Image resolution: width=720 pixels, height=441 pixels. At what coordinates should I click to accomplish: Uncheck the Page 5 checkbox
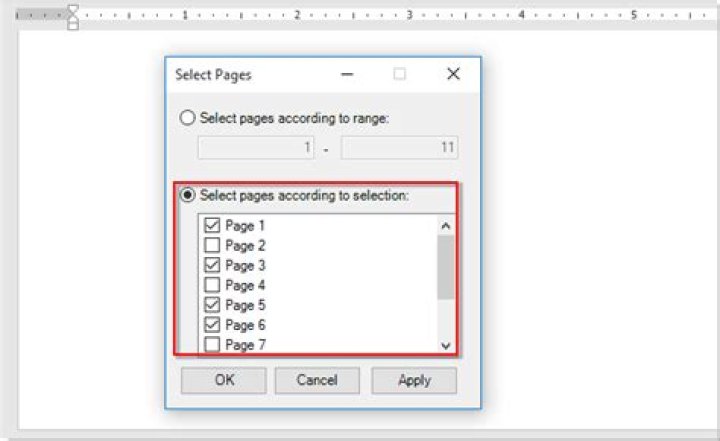click(212, 305)
